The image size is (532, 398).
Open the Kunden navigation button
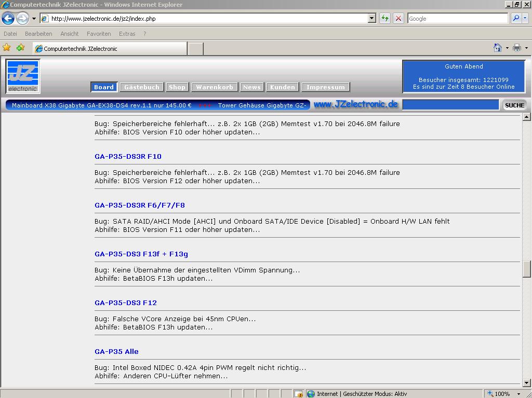pos(282,87)
